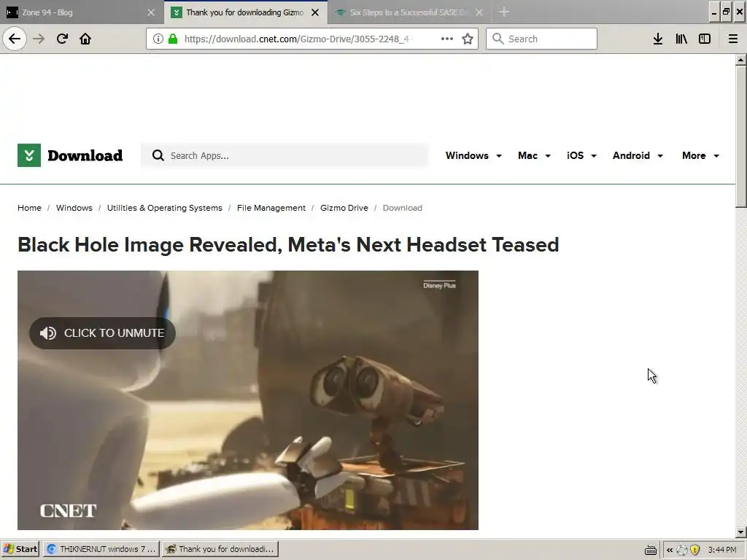Click the page scrollbar down arrow
The image size is (747, 560).
[x=740, y=532]
